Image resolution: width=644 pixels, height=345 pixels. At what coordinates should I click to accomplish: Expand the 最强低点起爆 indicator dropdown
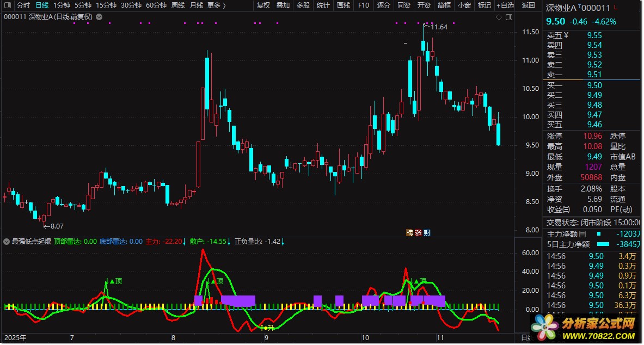[x=7, y=241]
